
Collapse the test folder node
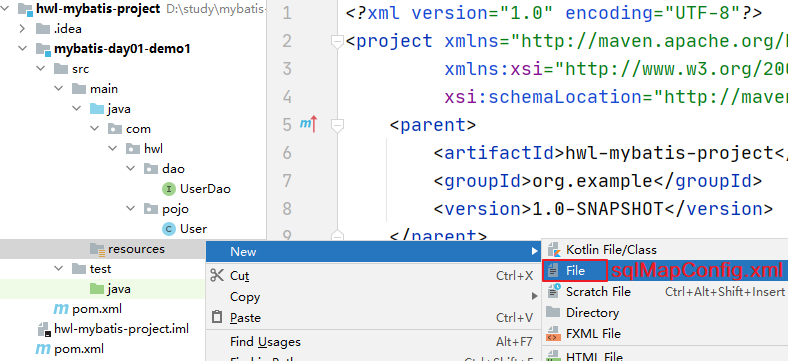click(x=58, y=268)
